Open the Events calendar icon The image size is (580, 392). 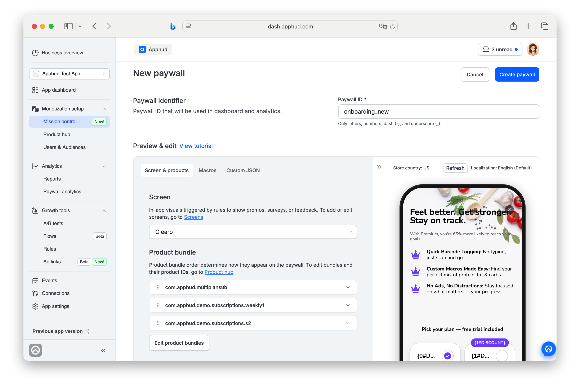point(35,281)
